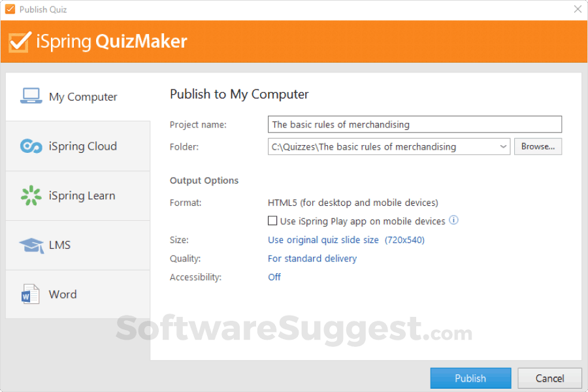Viewport: 588px width, 392px height.
Task: Expand the Folder path dropdown arrow
Action: [503, 147]
